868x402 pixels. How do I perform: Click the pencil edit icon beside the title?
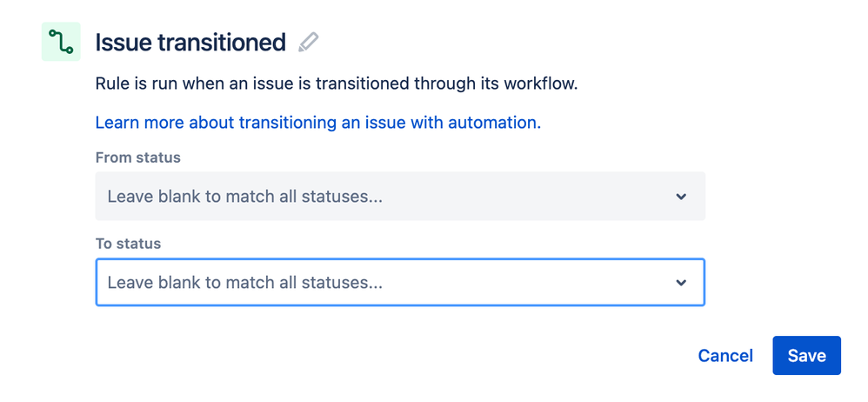click(308, 42)
